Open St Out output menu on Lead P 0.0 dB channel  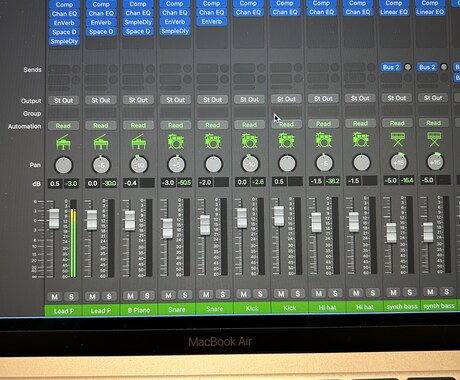click(x=101, y=100)
